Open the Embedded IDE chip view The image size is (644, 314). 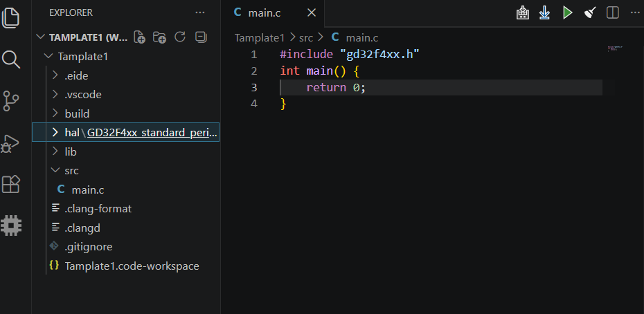pos(11,225)
